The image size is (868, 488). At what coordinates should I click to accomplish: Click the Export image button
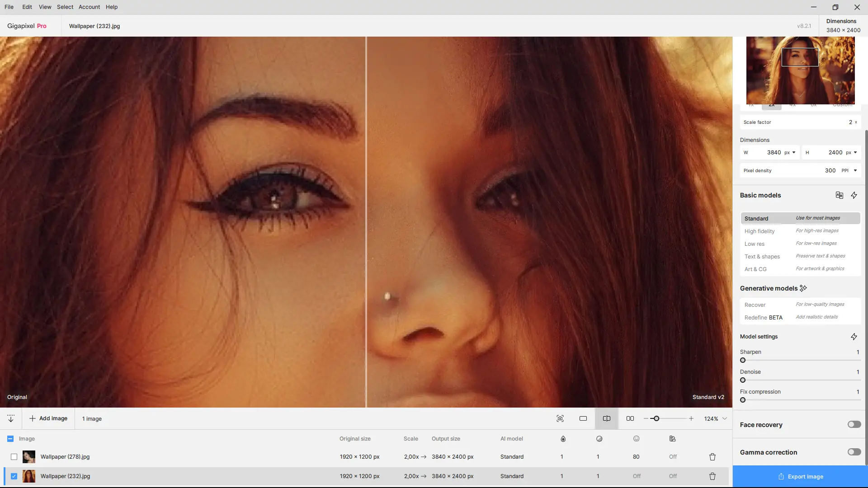pyautogui.click(x=800, y=476)
